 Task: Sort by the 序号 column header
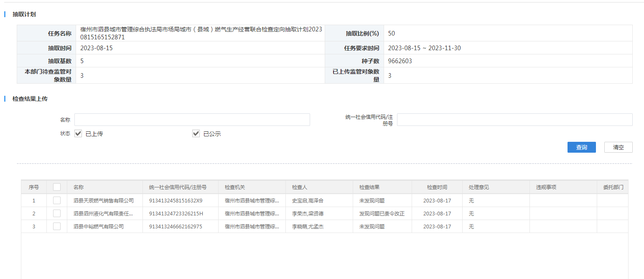34,187
